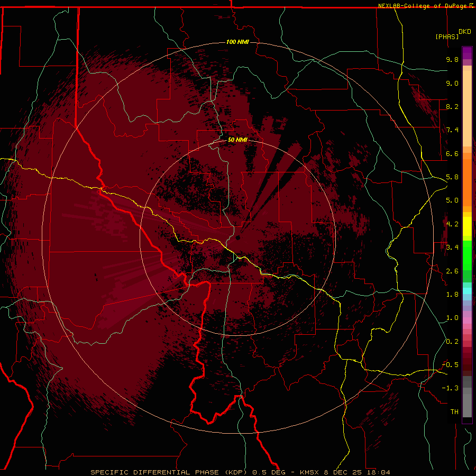Click the 5.0 value on the scale
The width and height of the screenshot is (476, 476).
pos(452,200)
